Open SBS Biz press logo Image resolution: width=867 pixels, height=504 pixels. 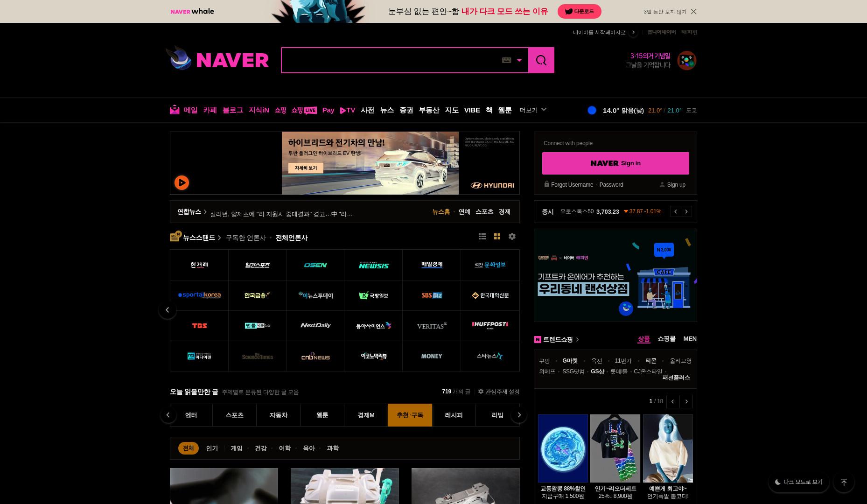pyautogui.click(x=432, y=295)
